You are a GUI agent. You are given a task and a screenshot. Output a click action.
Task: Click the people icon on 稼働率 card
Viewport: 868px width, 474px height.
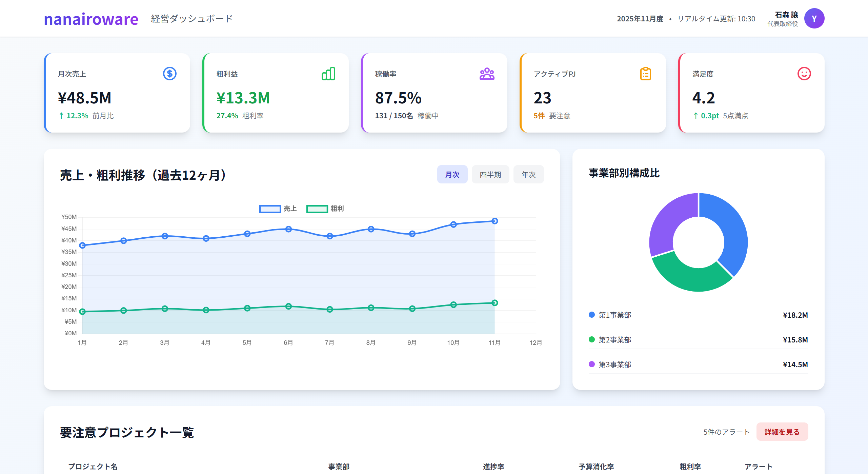click(487, 73)
